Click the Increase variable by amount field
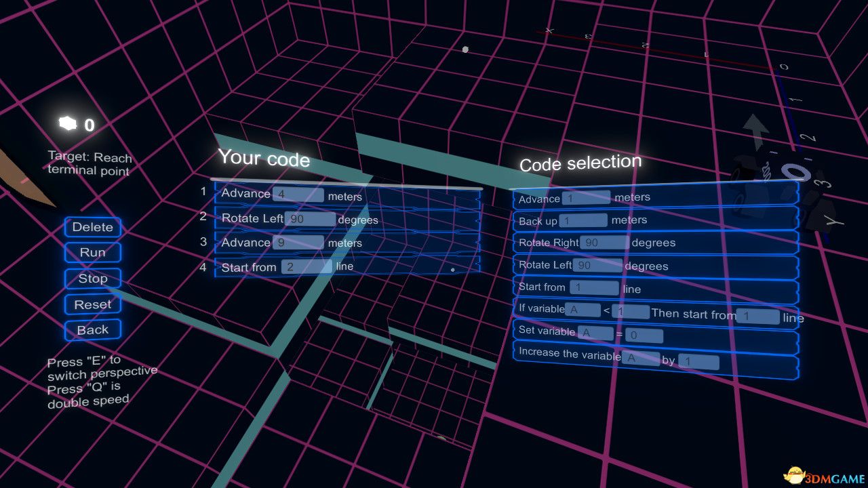 (x=698, y=362)
